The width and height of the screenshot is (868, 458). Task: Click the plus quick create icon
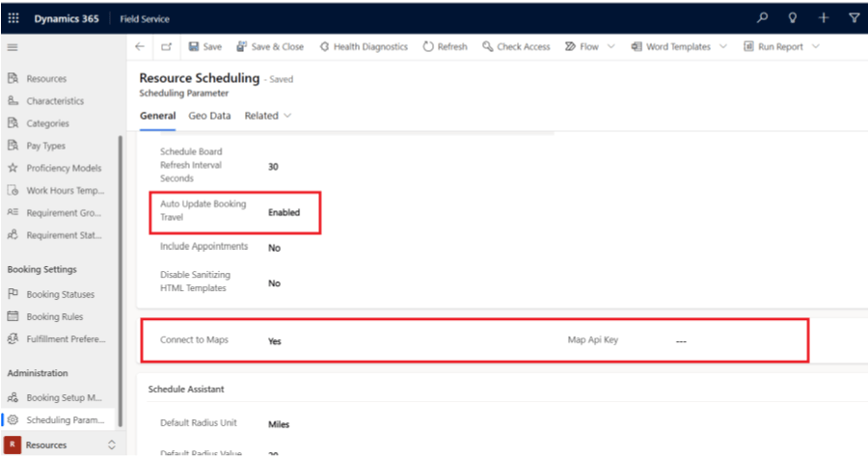[x=823, y=18]
